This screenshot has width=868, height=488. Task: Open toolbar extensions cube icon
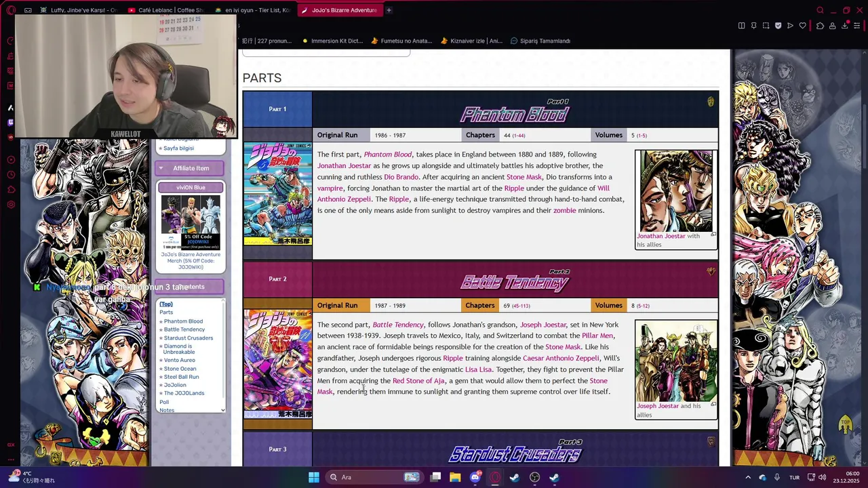click(x=820, y=26)
